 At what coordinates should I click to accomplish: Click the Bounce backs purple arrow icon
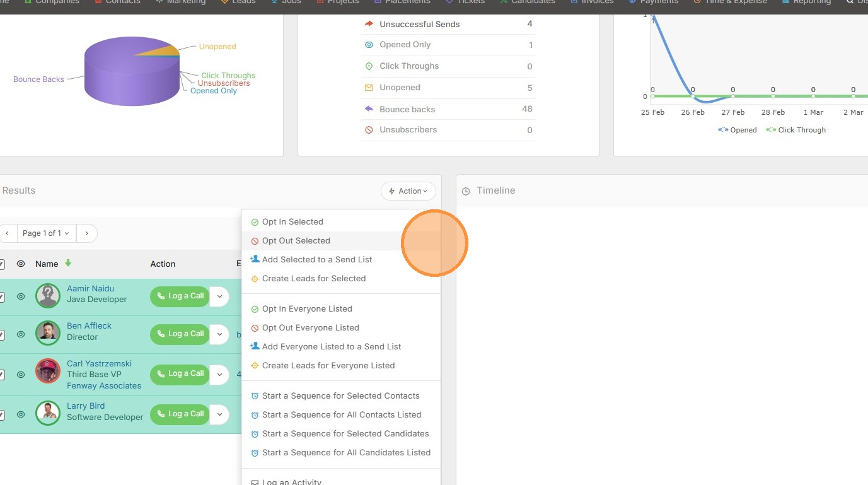coord(369,109)
